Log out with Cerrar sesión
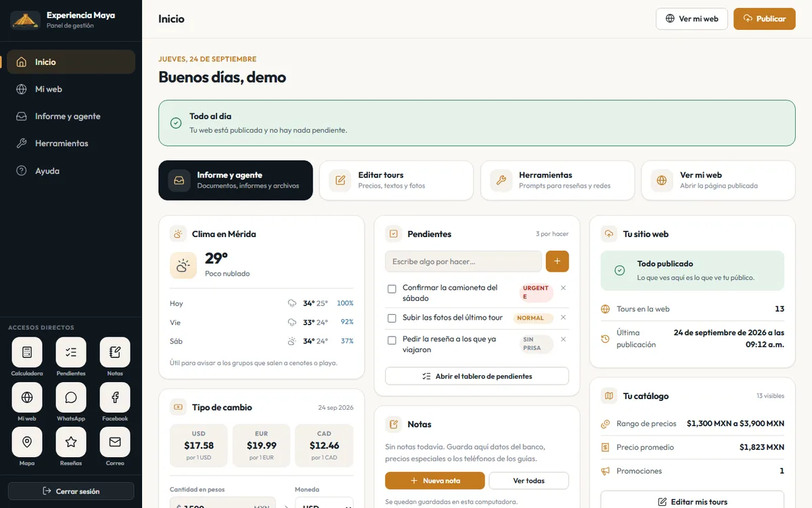This screenshot has width=812, height=508. [x=71, y=491]
